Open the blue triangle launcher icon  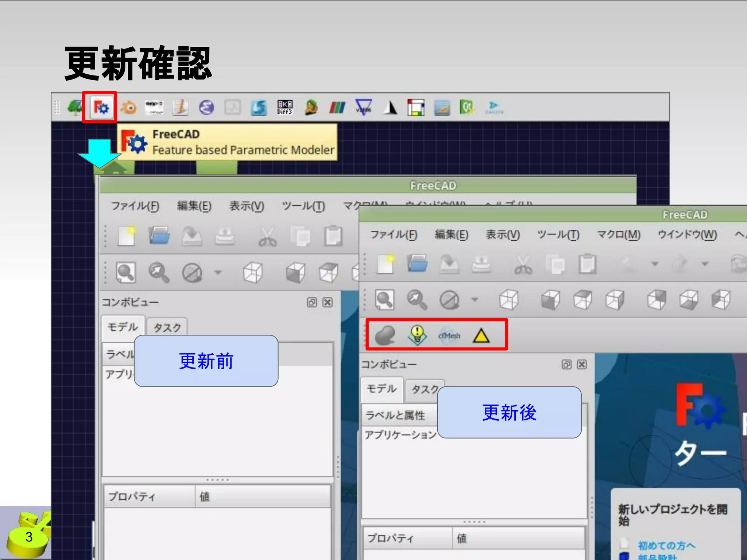(364, 108)
